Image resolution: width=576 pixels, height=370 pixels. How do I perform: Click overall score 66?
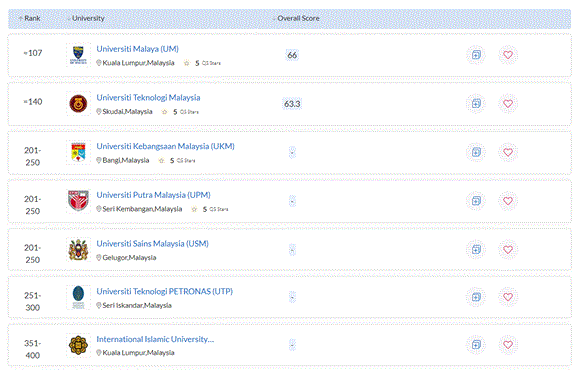(x=292, y=55)
